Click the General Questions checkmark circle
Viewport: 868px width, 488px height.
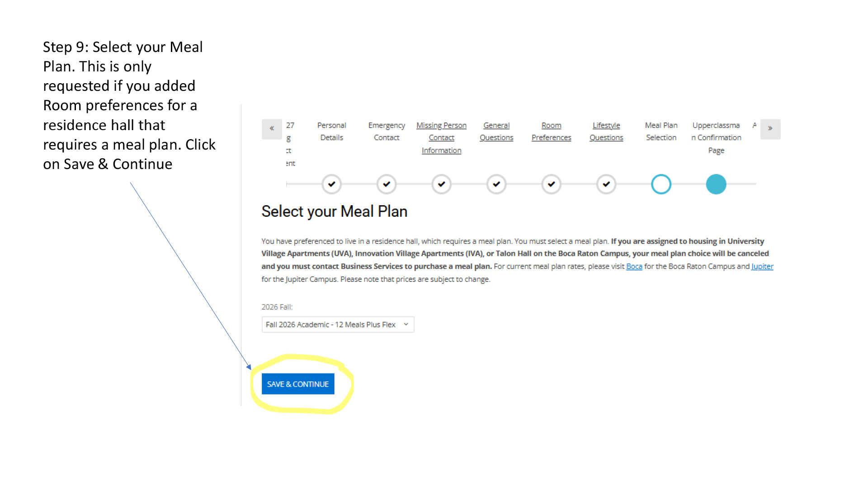pos(496,184)
